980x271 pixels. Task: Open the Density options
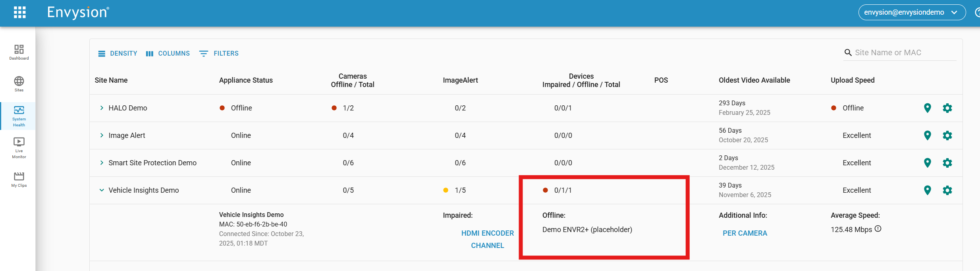[x=118, y=54]
